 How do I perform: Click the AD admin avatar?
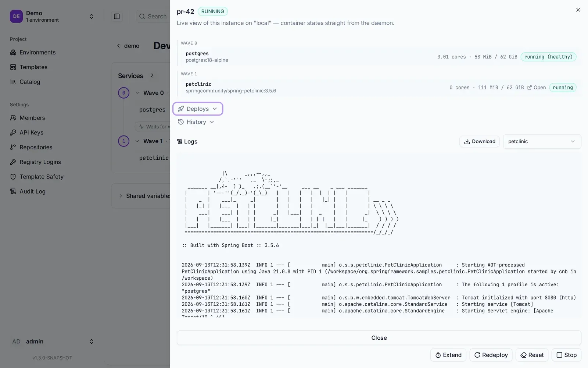coord(16,342)
